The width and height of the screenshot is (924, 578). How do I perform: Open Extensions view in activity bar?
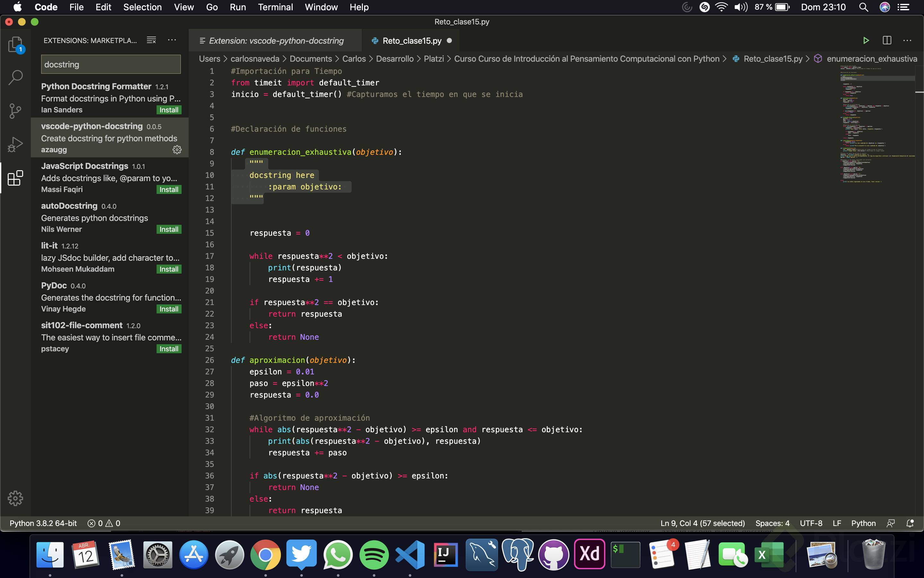tap(15, 178)
